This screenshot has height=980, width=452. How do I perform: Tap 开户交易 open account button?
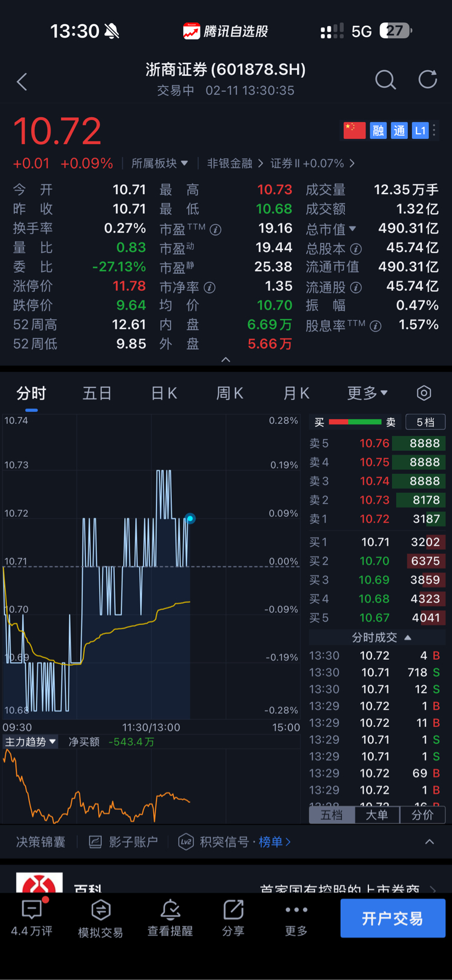coord(393,918)
